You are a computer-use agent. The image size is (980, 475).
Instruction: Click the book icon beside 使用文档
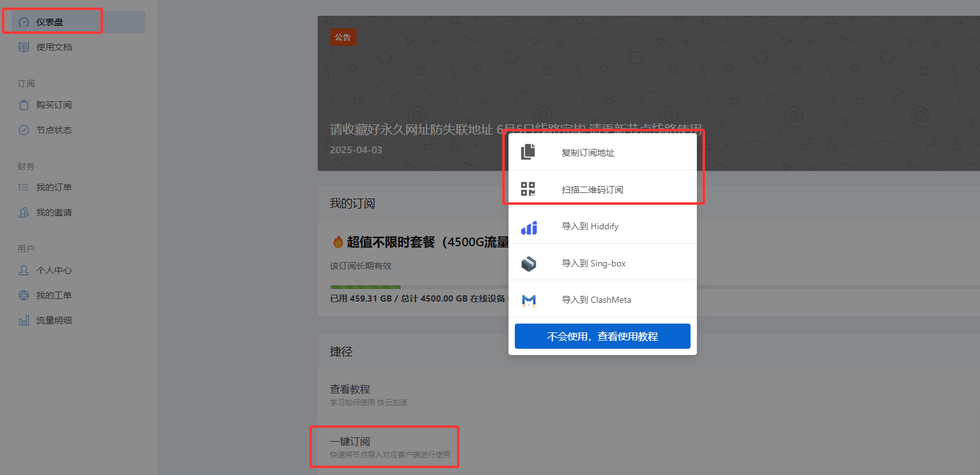[x=24, y=47]
